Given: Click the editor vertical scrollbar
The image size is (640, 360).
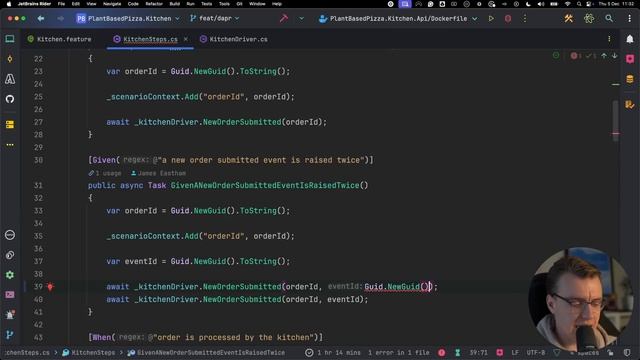Looking at the screenshot, I should (x=616, y=121).
